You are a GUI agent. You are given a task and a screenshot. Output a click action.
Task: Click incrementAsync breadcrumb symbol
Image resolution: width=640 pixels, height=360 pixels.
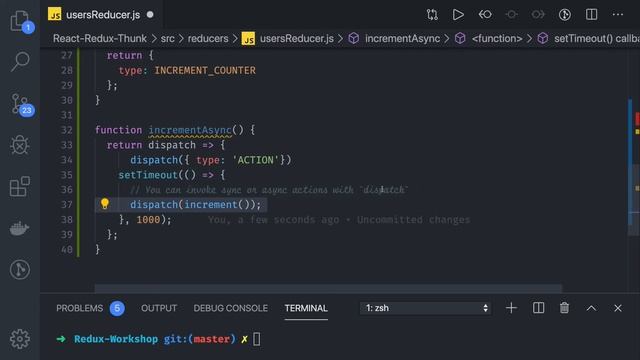(x=402, y=38)
